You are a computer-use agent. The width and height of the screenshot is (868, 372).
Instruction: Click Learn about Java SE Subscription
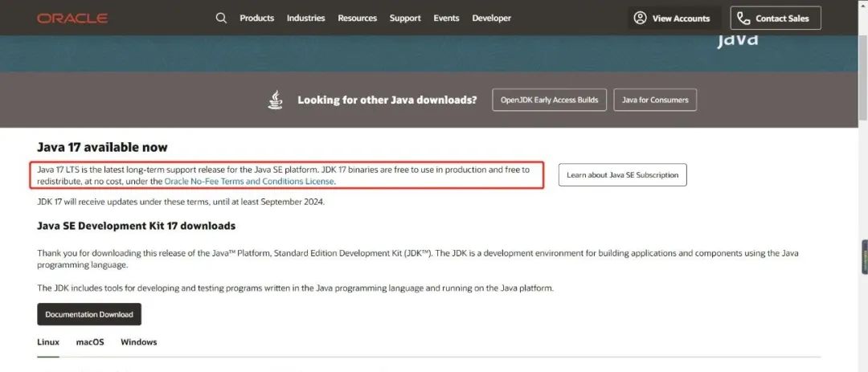(622, 175)
